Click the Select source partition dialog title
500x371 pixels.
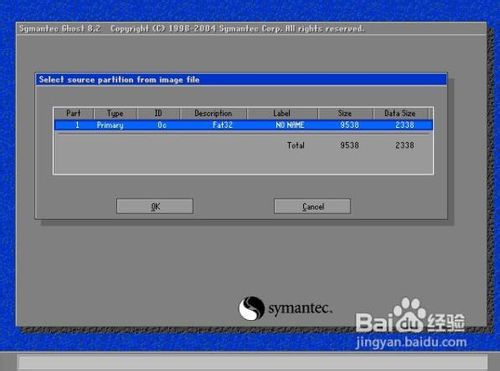click(119, 80)
